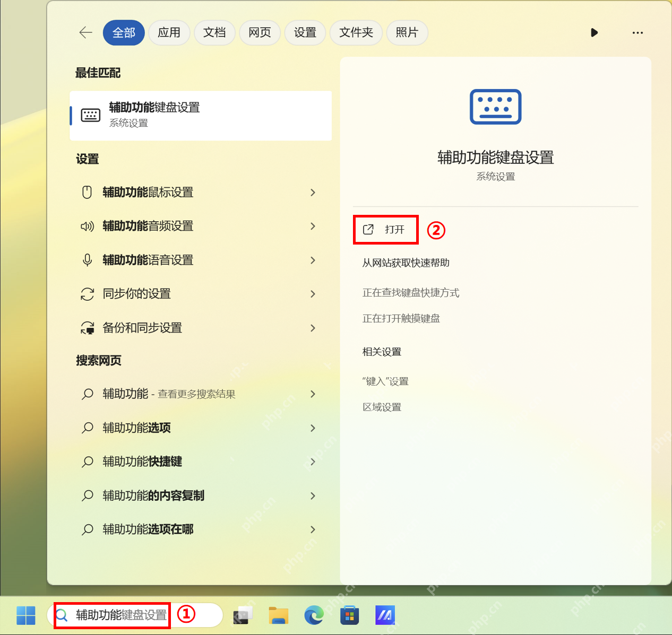Expand the 辅助功能选项 chevron
The image size is (672, 635).
pos(313,428)
